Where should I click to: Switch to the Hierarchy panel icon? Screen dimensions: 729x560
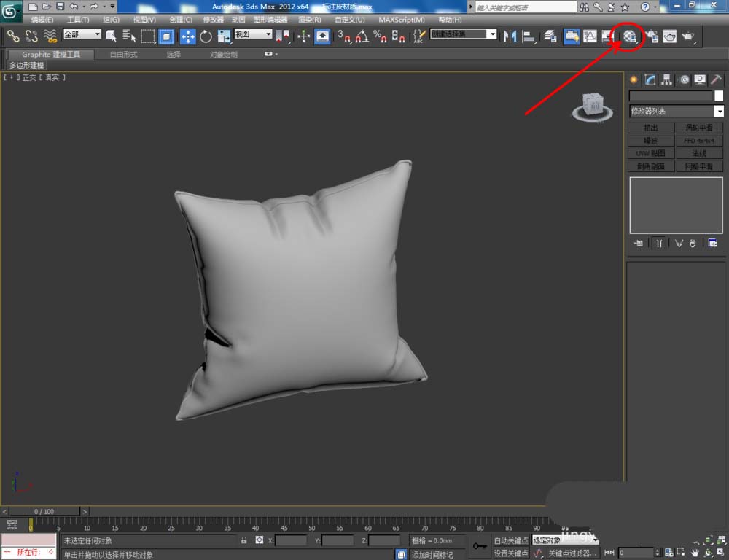666,79
